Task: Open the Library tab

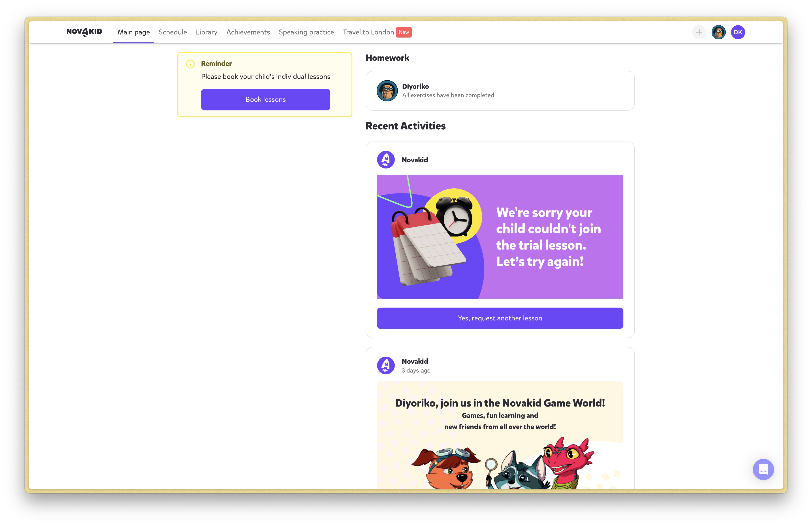Action: click(x=206, y=32)
